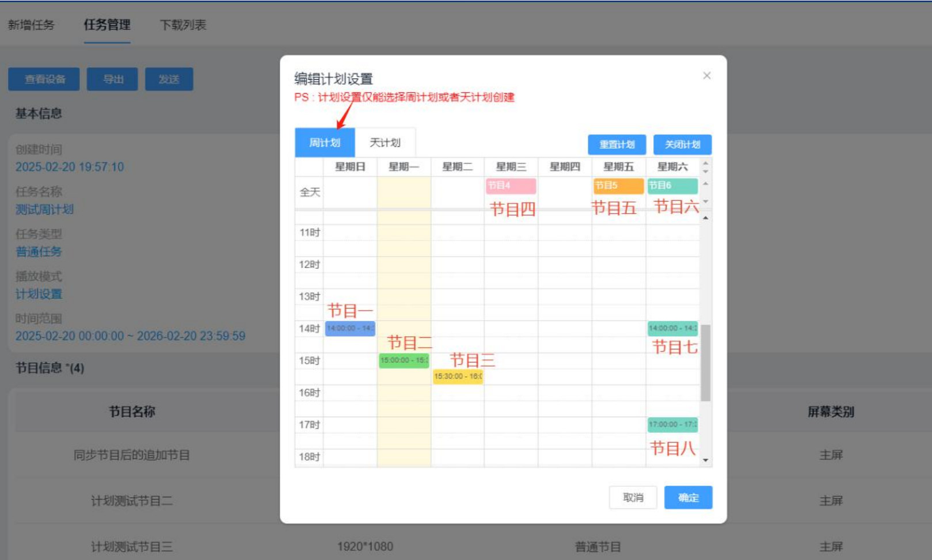Select the teal 17:00 event on Saturday
The width and height of the screenshot is (932, 560).
click(x=672, y=425)
